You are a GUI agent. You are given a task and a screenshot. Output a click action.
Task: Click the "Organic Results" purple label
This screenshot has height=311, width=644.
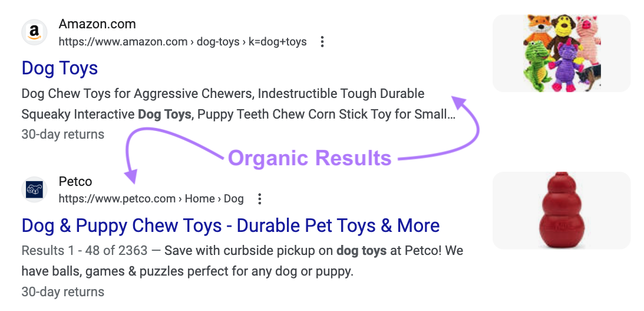(x=309, y=158)
